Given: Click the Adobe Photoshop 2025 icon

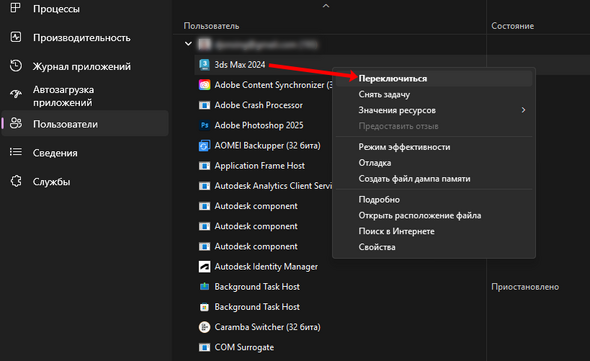Looking at the screenshot, I should click(x=204, y=125).
